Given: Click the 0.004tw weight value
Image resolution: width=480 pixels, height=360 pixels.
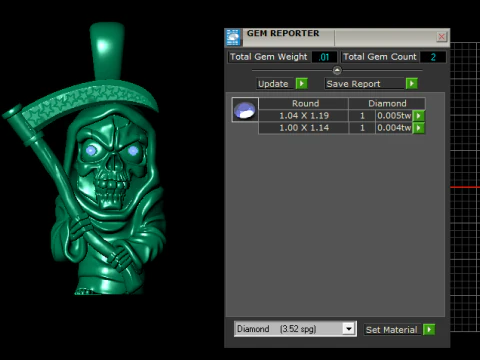Looking at the screenshot, I should coord(394,128).
